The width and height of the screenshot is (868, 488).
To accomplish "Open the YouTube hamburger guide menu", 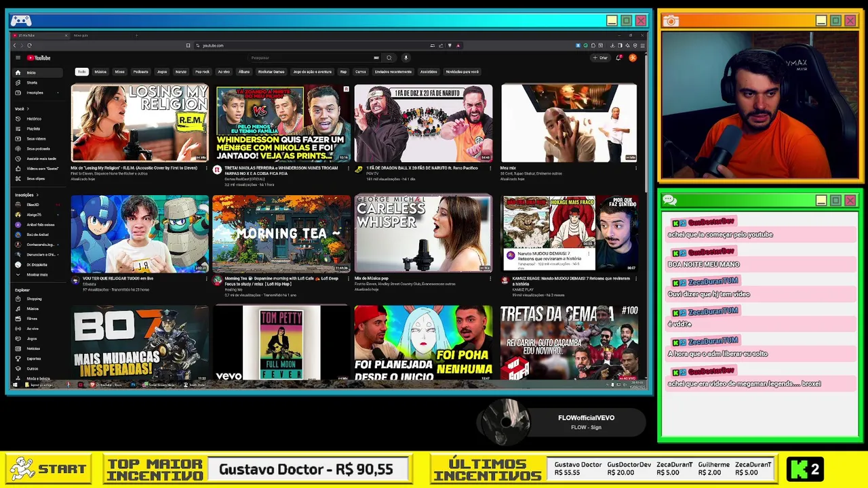I will [18, 58].
